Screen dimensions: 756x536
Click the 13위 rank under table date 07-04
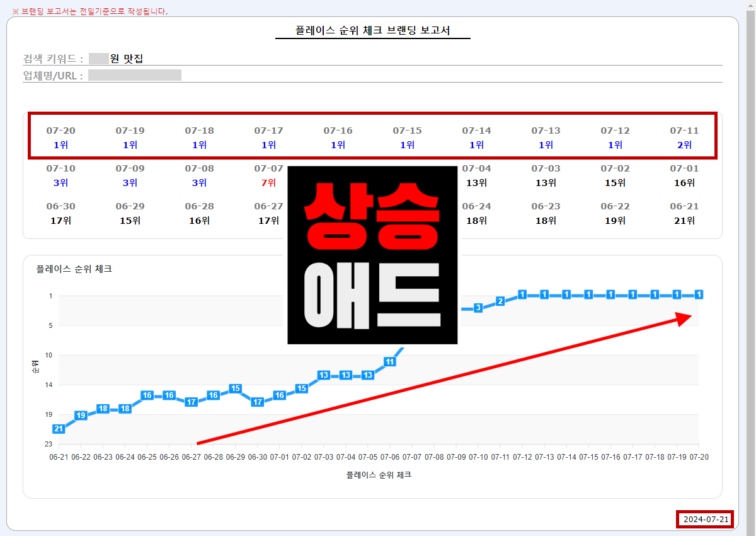[477, 183]
